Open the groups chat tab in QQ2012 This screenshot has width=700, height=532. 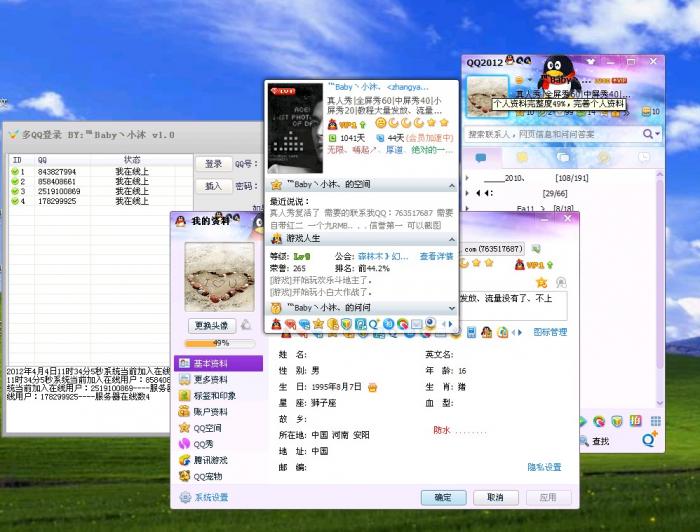[563, 158]
